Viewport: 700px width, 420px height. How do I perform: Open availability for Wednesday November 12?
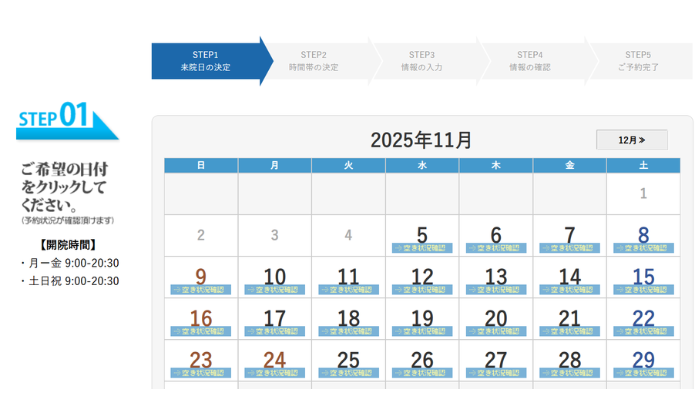(422, 289)
